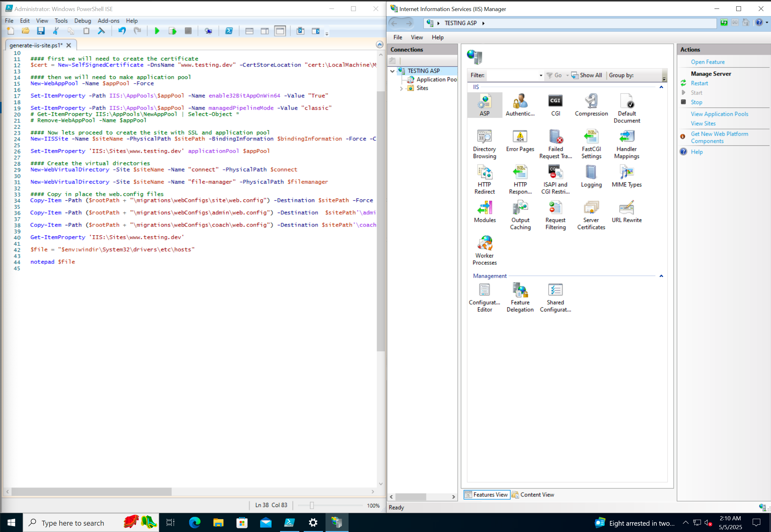Open HTTP Redirect feature

485,179
